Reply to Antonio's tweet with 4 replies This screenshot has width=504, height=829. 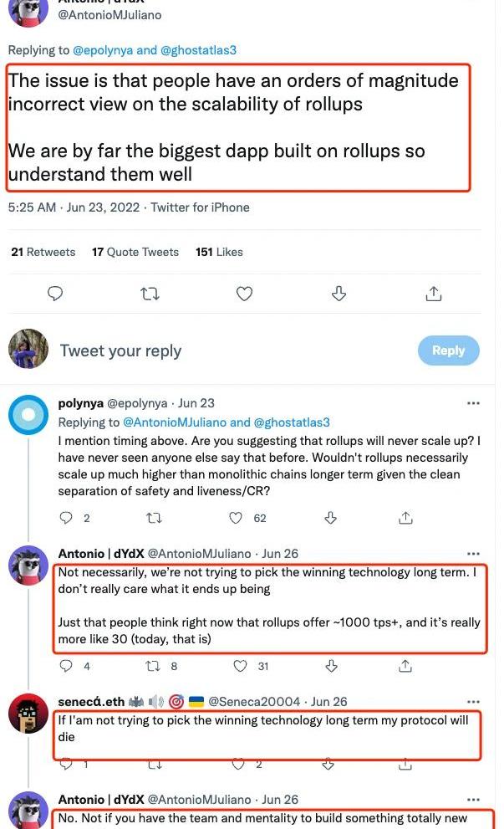pos(67,666)
